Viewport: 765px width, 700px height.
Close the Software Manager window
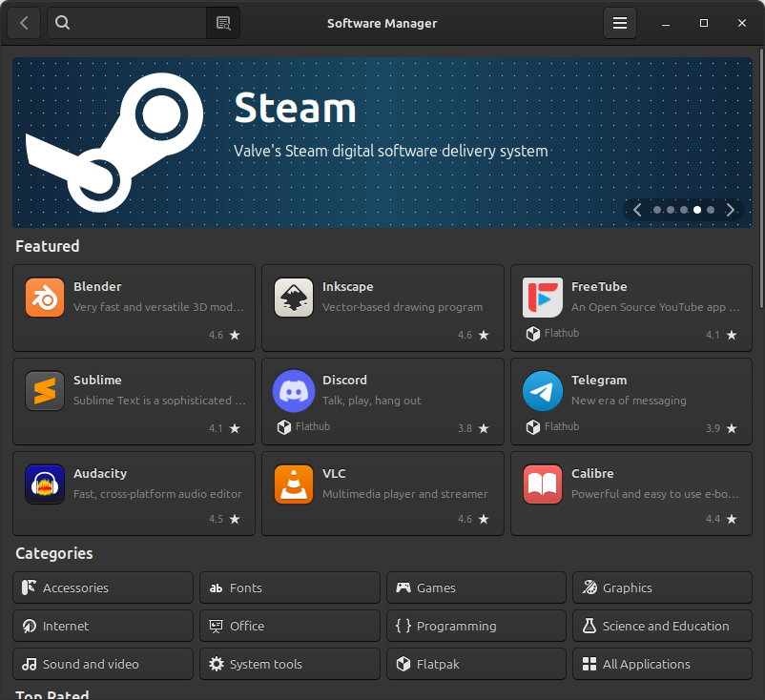(x=741, y=23)
